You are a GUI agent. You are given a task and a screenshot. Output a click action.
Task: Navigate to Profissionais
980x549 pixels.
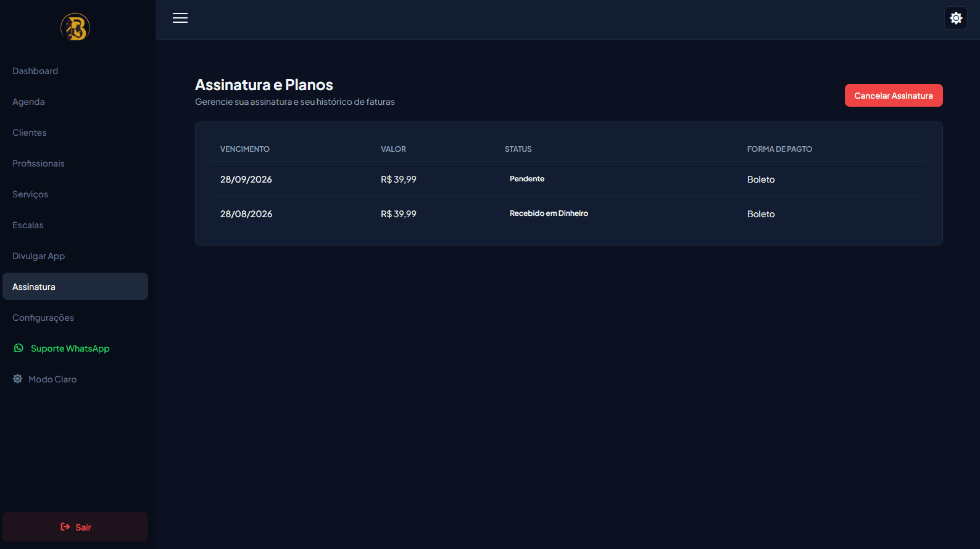coord(75,163)
